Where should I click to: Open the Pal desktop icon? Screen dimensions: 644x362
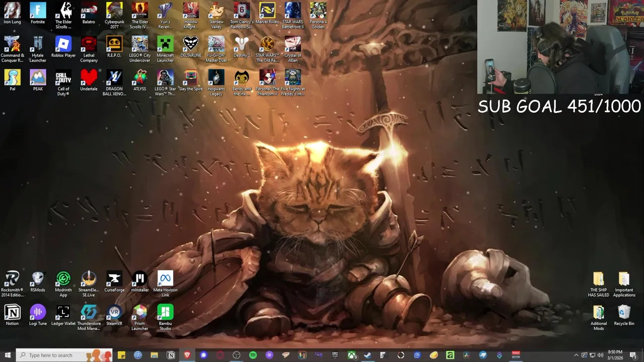coord(12,80)
